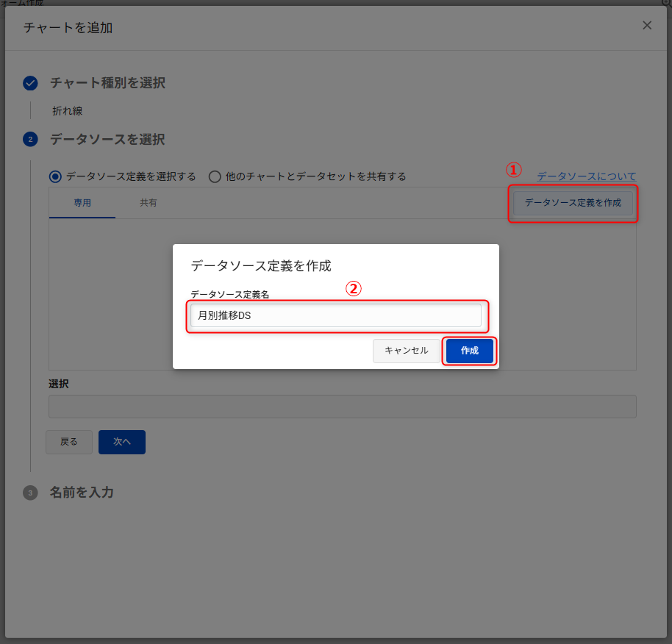This screenshot has height=644, width=672.
Task: Click the step 2 number circle icon
Action: 30,139
